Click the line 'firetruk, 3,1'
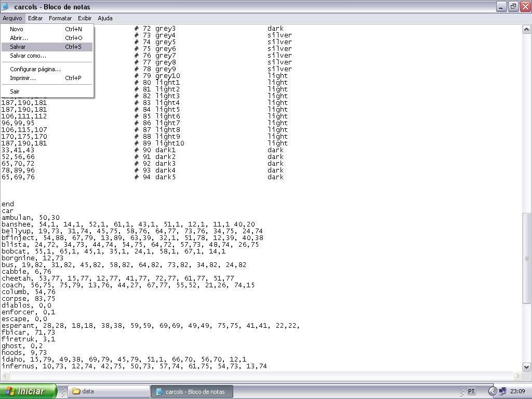Image resolution: width=532 pixels, height=399 pixels. point(29,340)
